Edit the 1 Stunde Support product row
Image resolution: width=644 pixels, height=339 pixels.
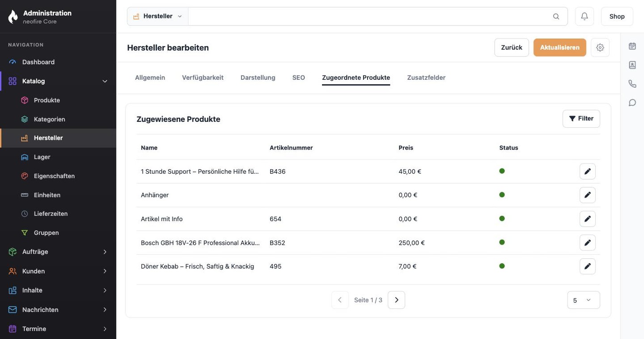point(588,172)
